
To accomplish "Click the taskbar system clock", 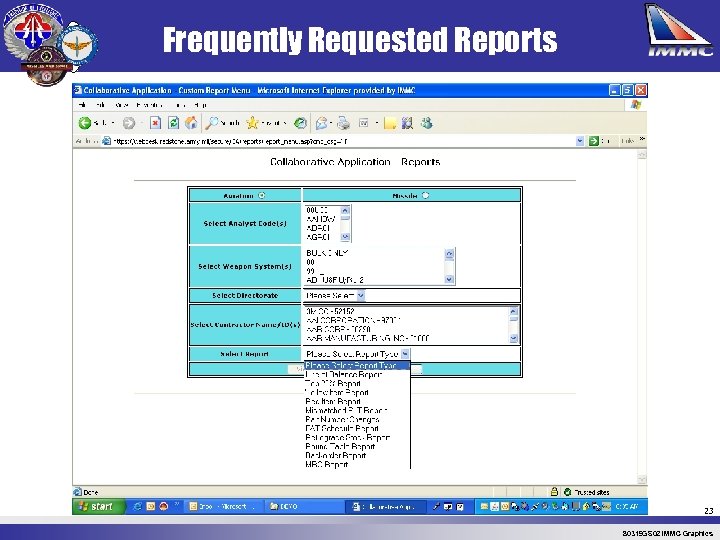I will 627,506.
